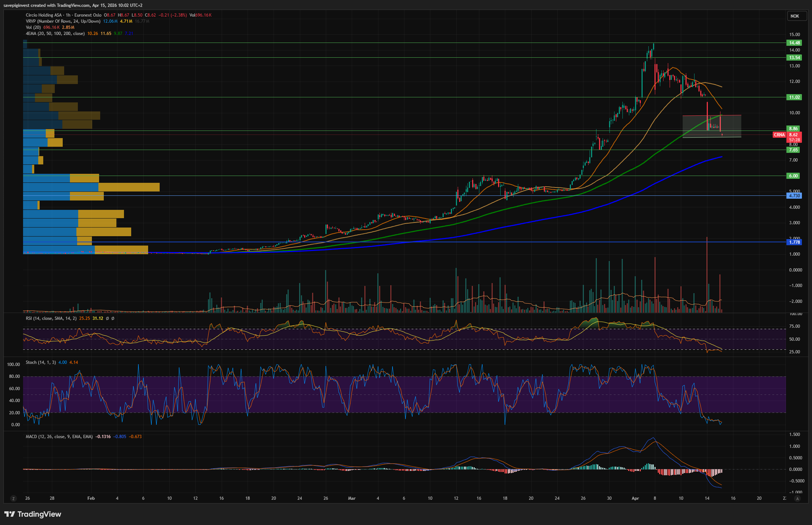The width and height of the screenshot is (812, 525).
Task: Click the dark blue 1.778 label
Action: tap(794, 242)
